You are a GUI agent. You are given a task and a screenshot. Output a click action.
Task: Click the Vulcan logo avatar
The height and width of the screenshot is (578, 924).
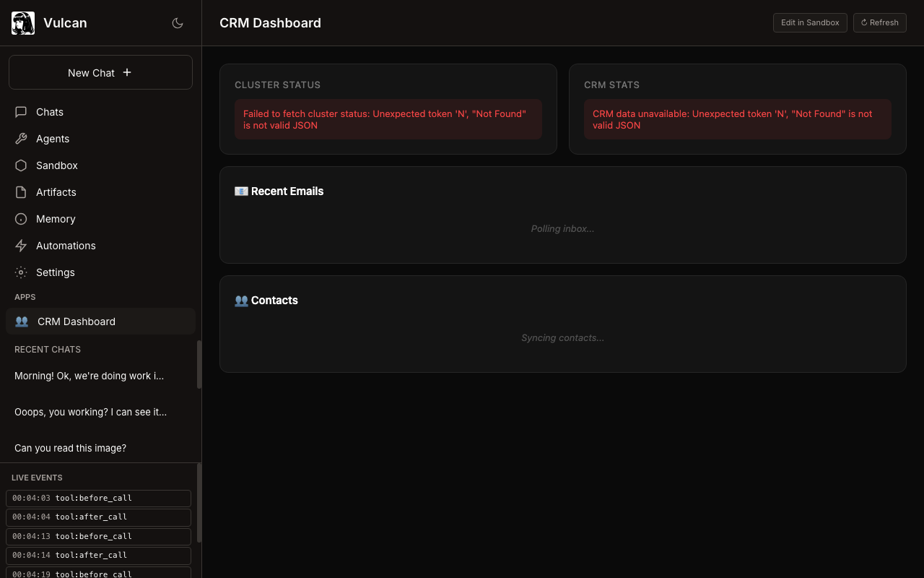(23, 23)
